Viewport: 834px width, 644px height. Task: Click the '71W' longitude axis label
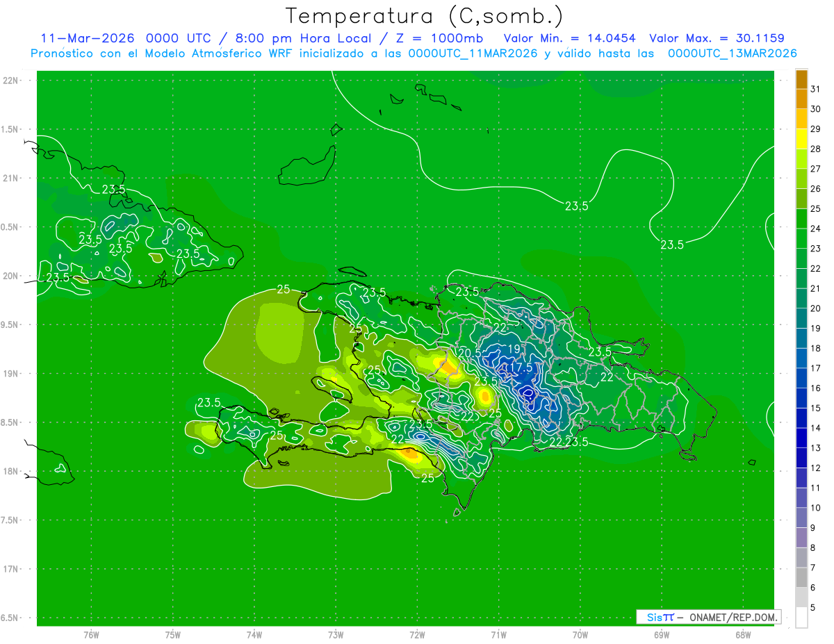tap(498, 635)
